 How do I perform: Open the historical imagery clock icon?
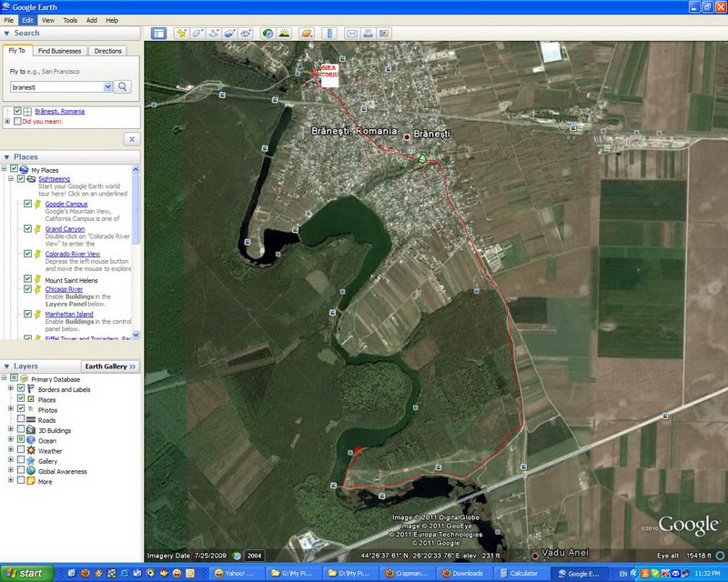(x=268, y=34)
